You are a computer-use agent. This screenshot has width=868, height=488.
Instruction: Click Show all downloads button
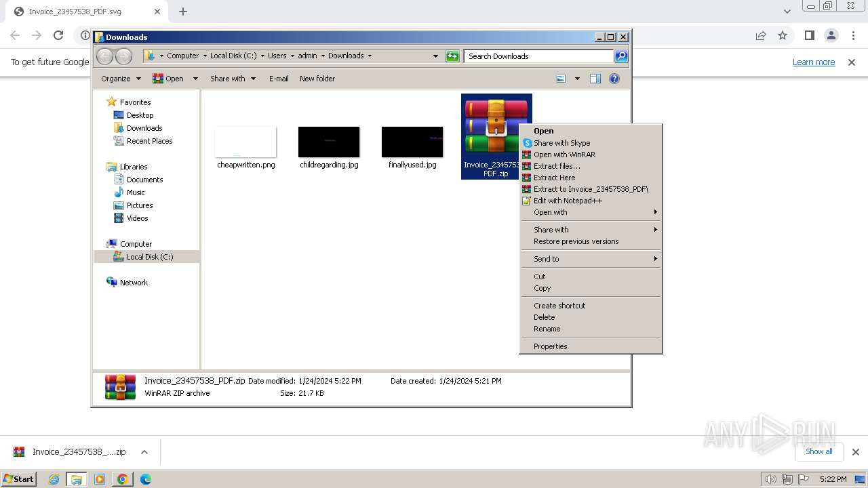pos(818,451)
